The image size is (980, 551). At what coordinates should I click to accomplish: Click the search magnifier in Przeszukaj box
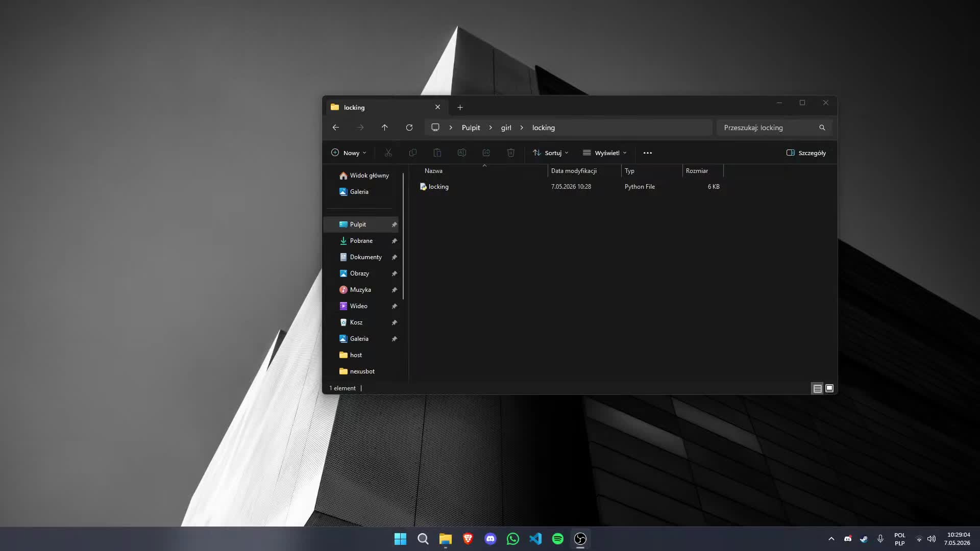click(x=822, y=128)
